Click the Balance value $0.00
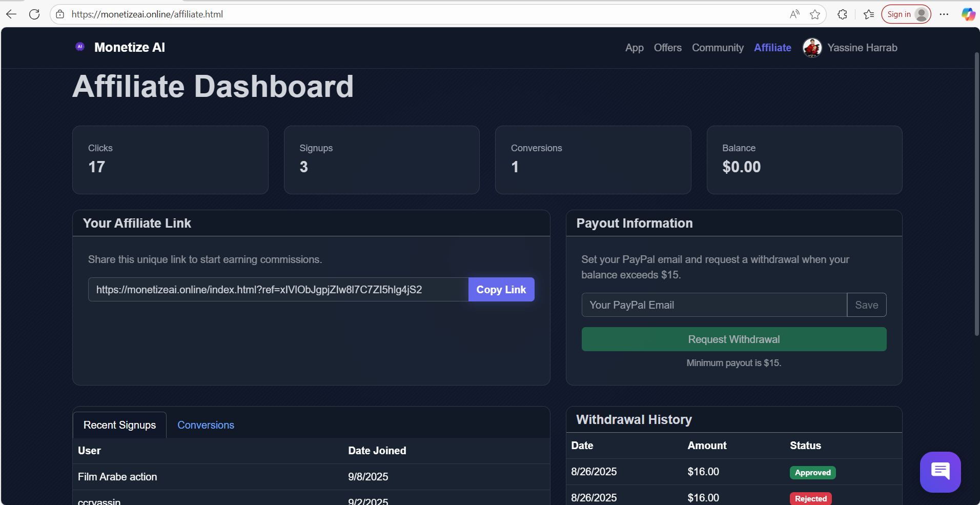Screen dimensions: 980x505 [742, 167]
